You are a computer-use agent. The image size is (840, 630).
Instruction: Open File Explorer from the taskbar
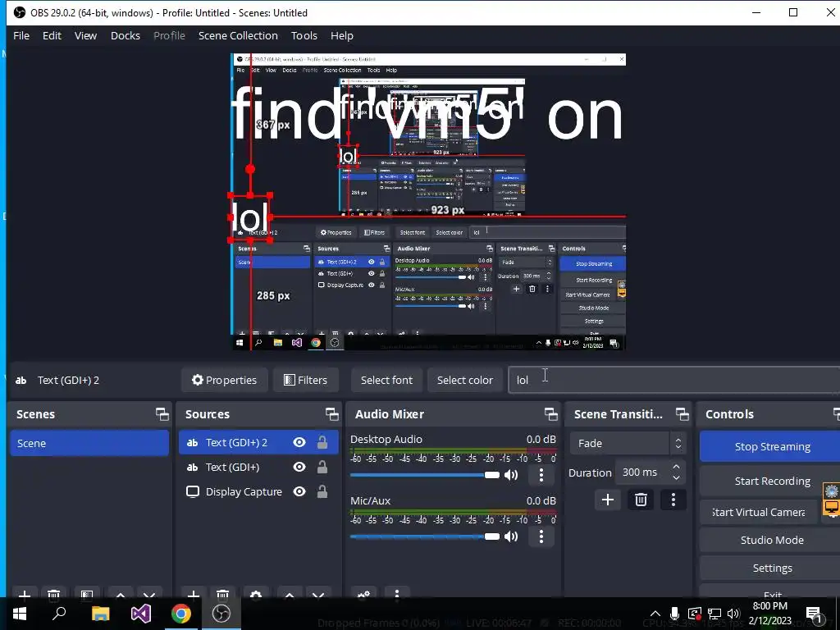click(x=100, y=614)
